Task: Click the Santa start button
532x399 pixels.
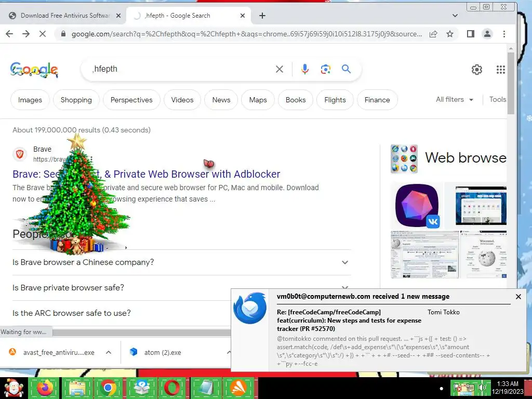Action: 14,388
